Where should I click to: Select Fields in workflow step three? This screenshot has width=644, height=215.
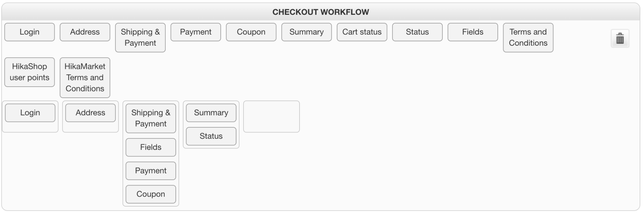point(151,147)
